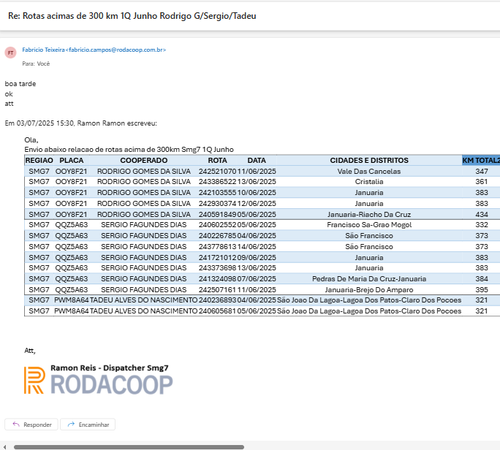
Task: Click route number 240605681
Action: point(217,311)
